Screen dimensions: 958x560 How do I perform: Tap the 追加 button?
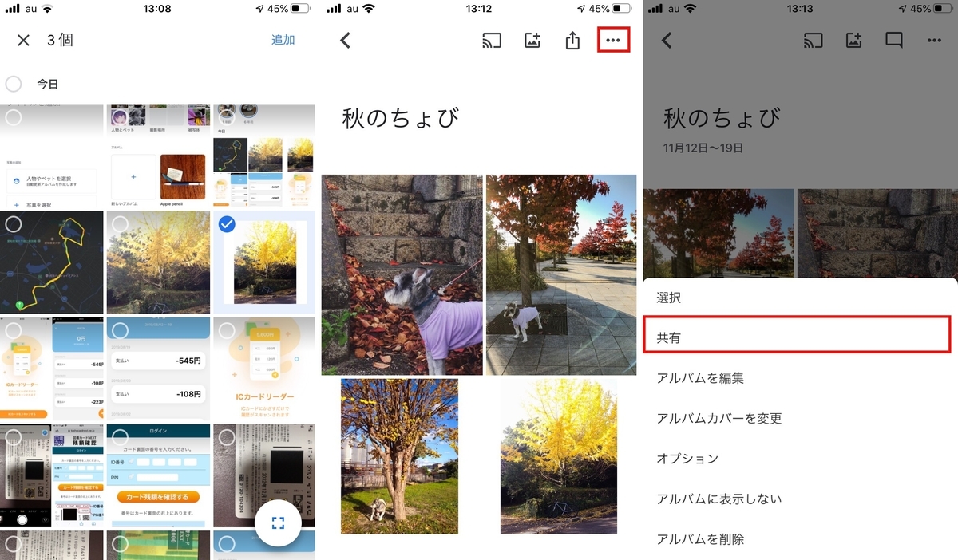[283, 40]
